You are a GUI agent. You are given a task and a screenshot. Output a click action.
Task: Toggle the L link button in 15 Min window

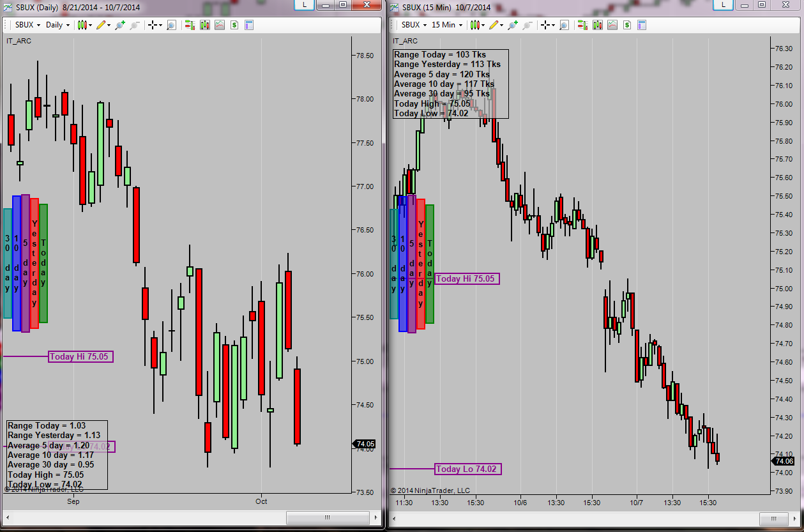[723, 4]
